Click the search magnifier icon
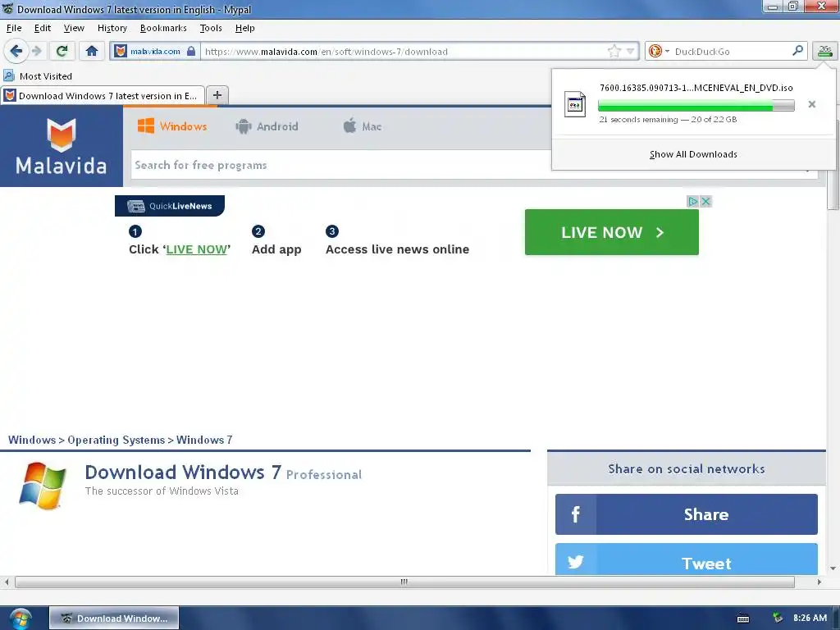 (x=797, y=51)
